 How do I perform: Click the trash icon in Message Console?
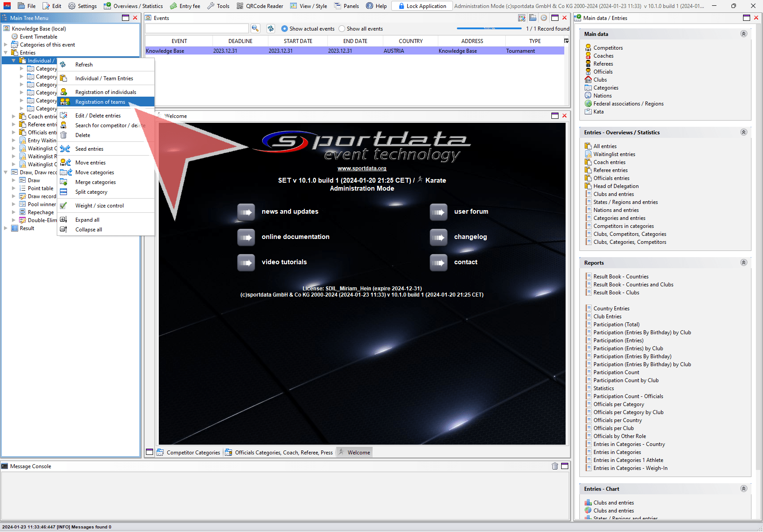click(x=555, y=466)
